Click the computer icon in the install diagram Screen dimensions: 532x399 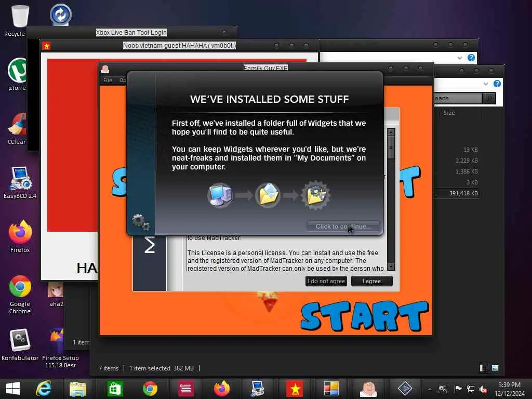[220, 195]
